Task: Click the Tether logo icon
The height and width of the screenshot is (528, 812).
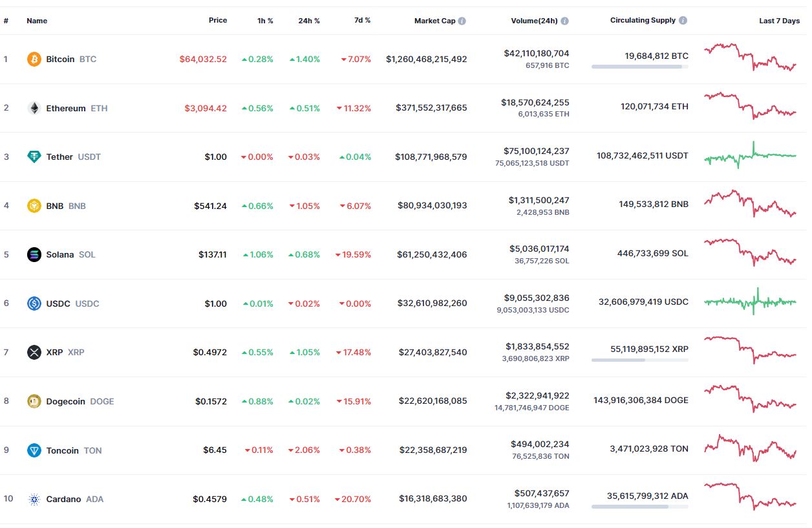Action: click(x=34, y=157)
